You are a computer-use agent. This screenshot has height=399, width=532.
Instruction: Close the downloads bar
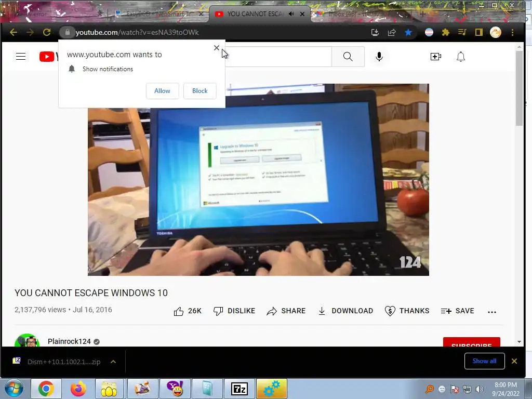(514, 361)
